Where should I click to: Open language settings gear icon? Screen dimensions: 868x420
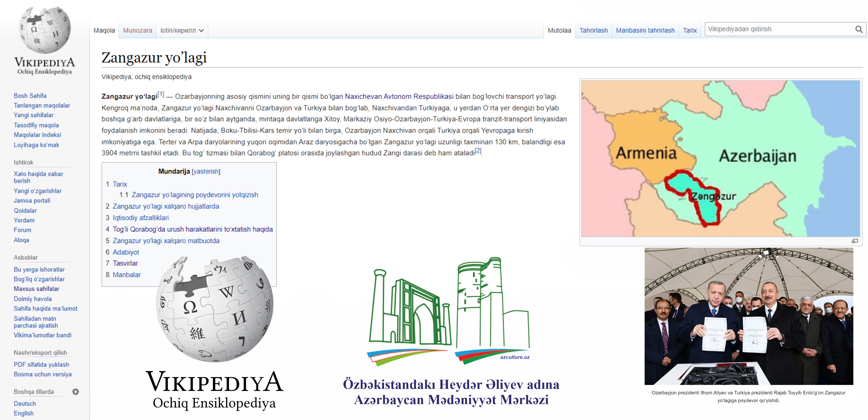pos(76,392)
